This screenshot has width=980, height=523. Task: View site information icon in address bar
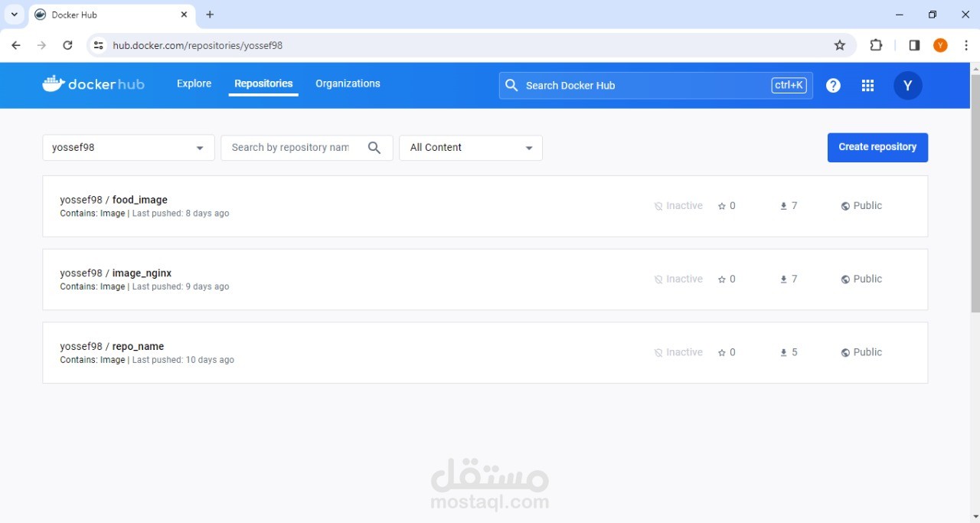tap(98, 45)
